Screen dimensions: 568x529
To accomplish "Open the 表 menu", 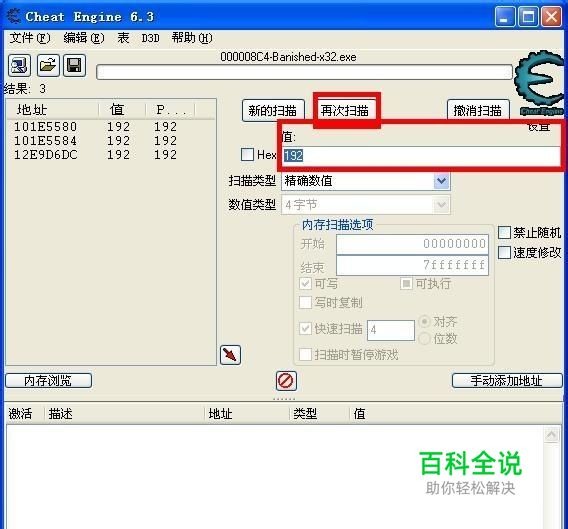I will tap(123, 38).
